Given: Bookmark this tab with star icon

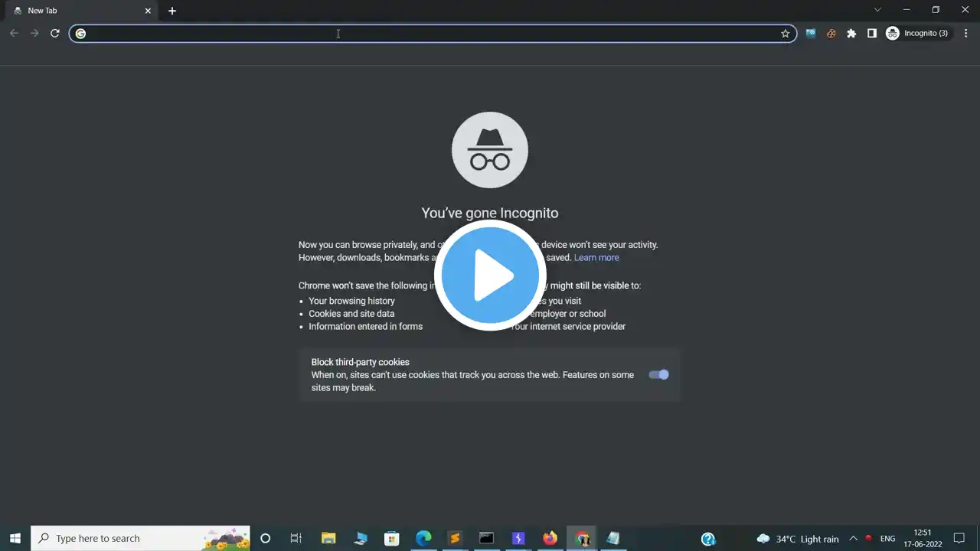Looking at the screenshot, I should [x=785, y=34].
